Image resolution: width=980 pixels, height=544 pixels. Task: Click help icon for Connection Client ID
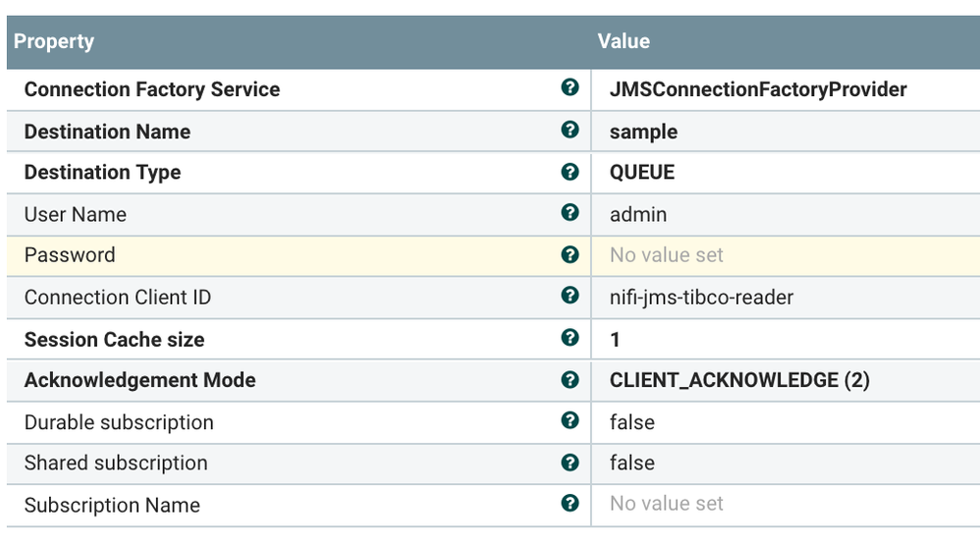point(570,296)
